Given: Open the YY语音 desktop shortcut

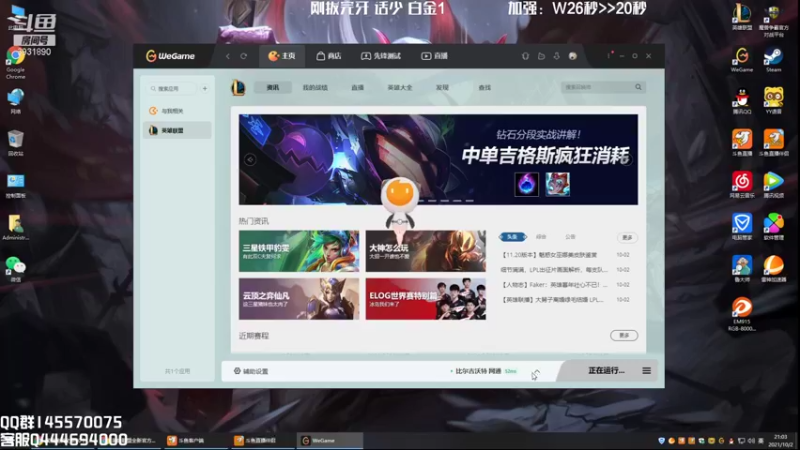Looking at the screenshot, I should [x=773, y=101].
